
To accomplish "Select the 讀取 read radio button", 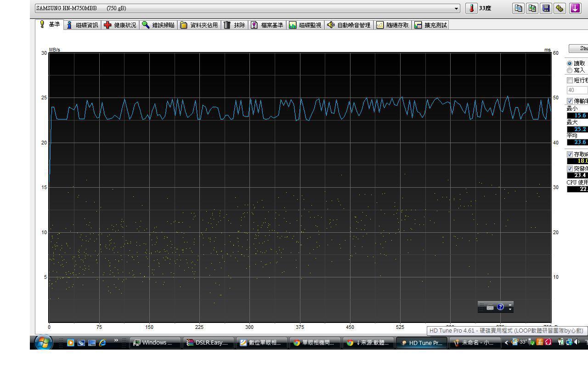I will (x=570, y=63).
